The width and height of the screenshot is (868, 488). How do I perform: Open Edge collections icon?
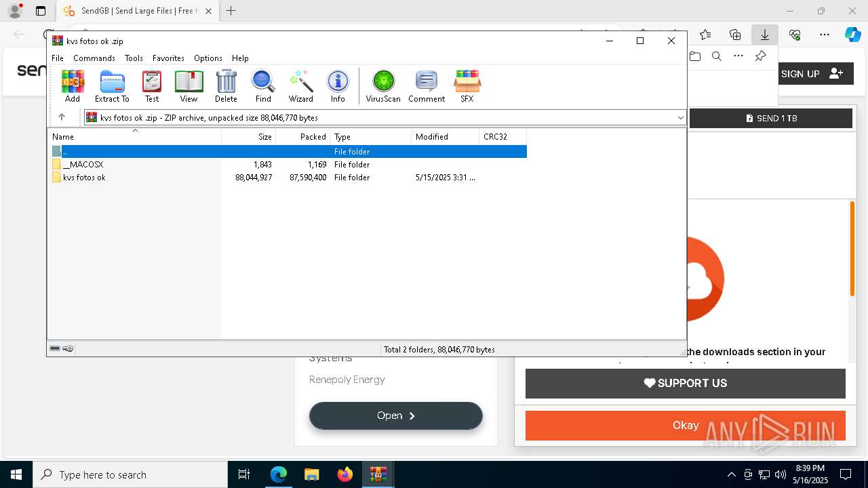click(735, 35)
